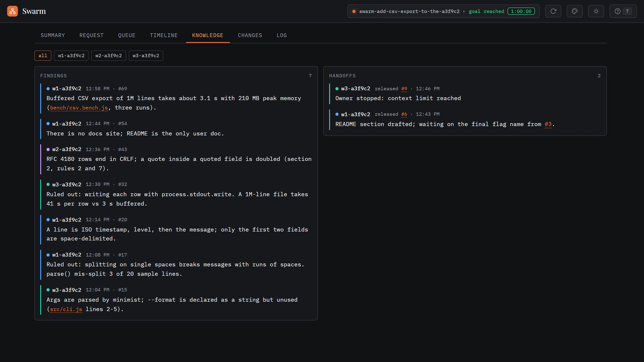Click the Swarm app title
The width and height of the screenshot is (644, 362).
click(x=34, y=11)
